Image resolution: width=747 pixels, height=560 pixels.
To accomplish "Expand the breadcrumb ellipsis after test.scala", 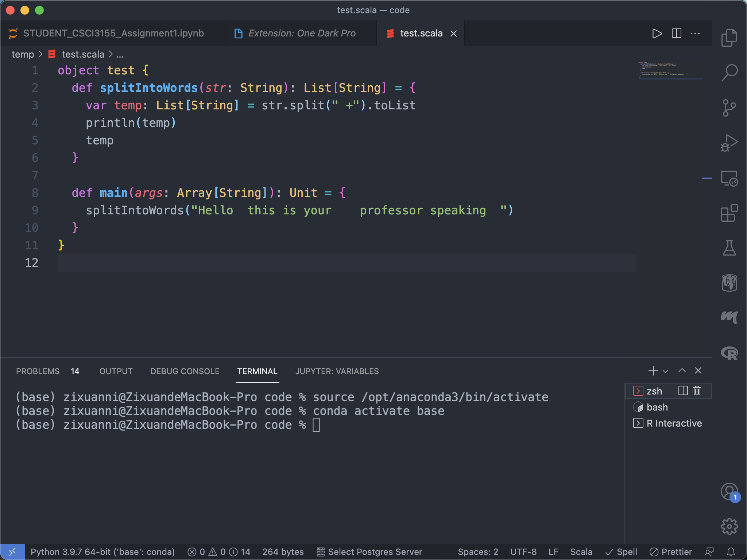I will (120, 54).
